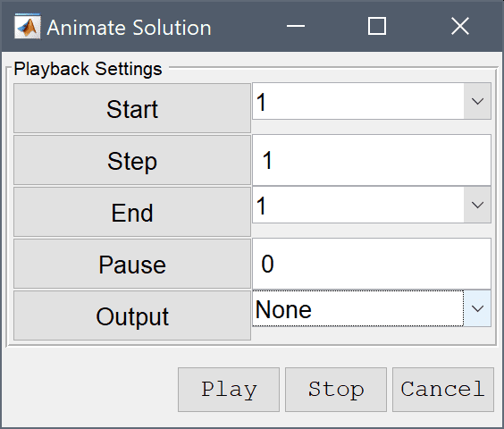Click the End label button

132,212
